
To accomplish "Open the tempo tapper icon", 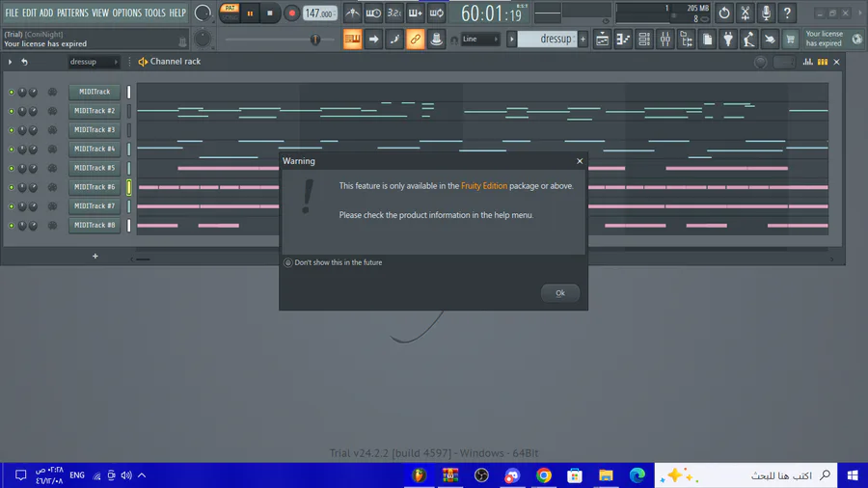I will [x=749, y=40].
